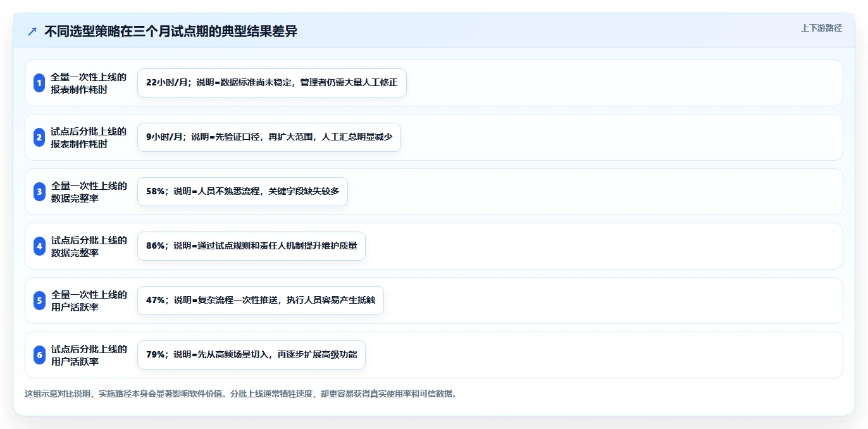Select the number 6 badge
868x429 pixels.
(39, 355)
